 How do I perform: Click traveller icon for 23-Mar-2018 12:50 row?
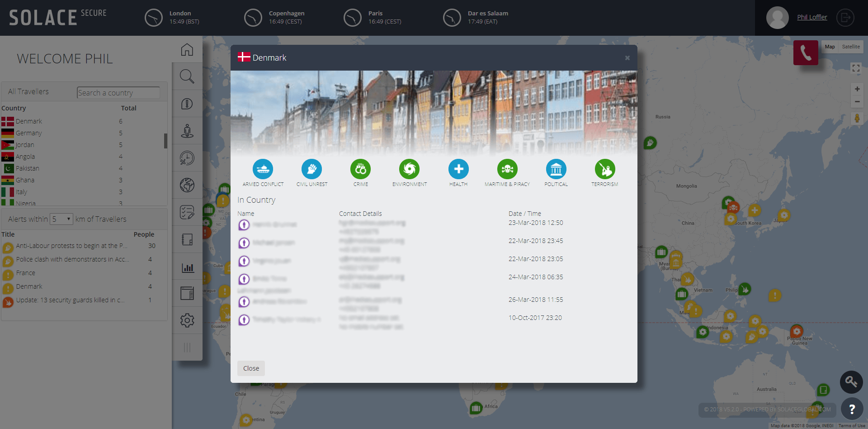(x=244, y=225)
